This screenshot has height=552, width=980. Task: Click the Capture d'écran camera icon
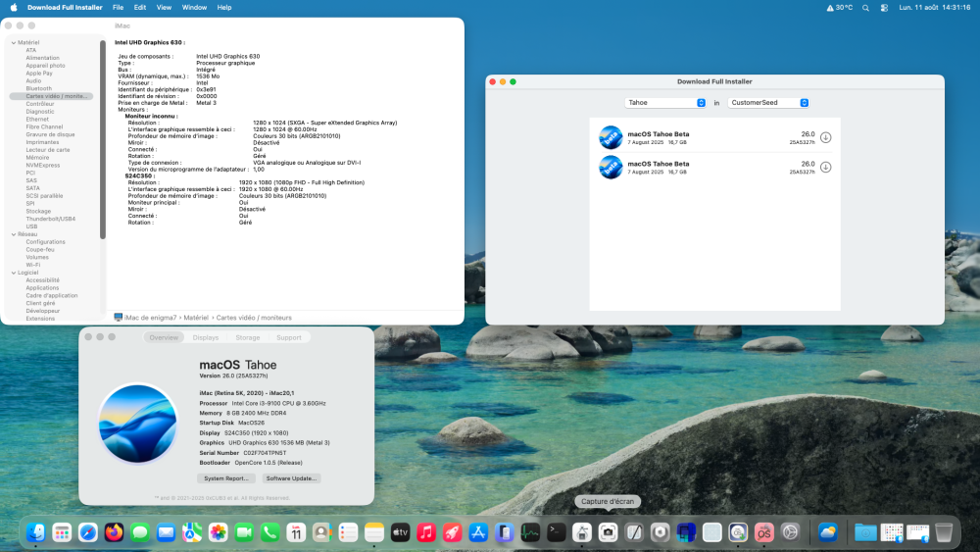click(x=609, y=532)
